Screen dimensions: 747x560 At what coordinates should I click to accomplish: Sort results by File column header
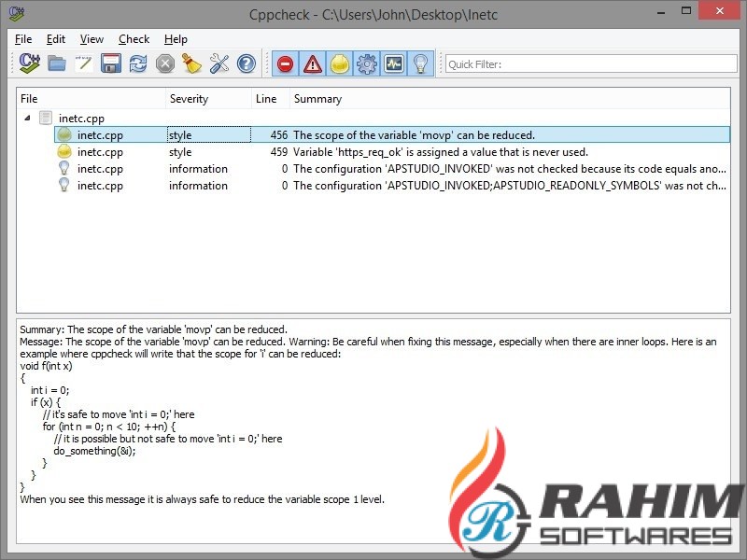pos(91,99)
